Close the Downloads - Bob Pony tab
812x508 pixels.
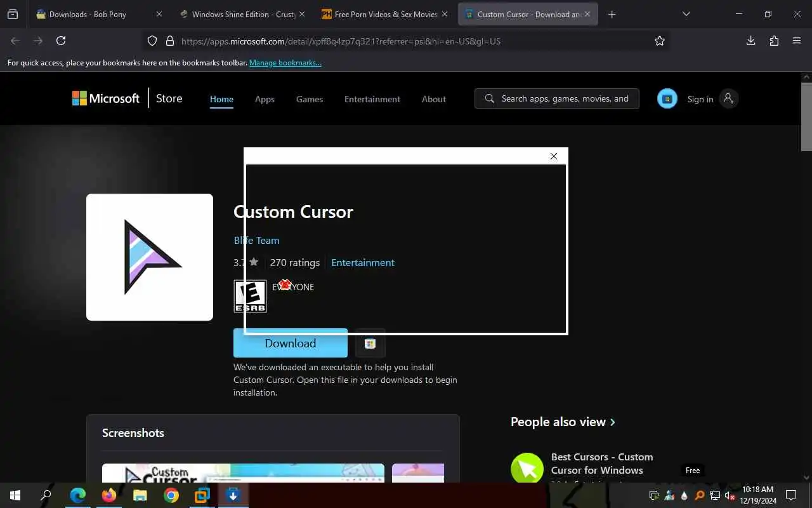(x=159, y=14)
